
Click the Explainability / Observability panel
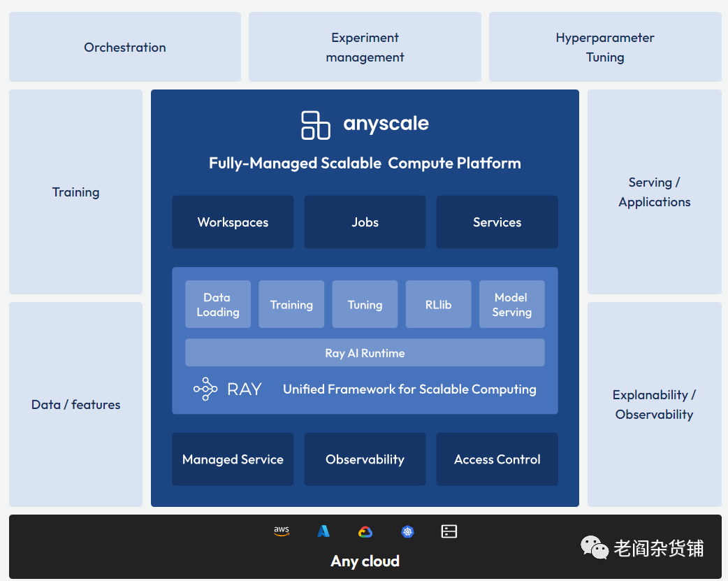pos(654,404)
